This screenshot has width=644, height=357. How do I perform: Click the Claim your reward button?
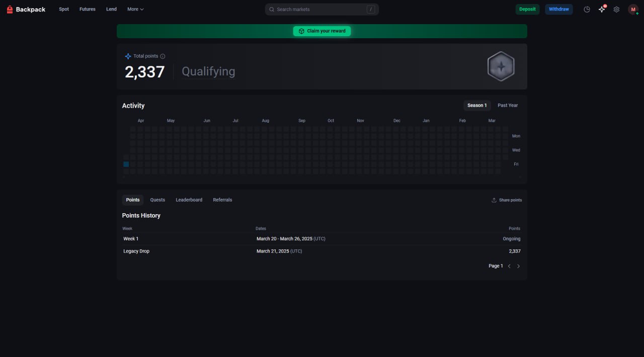[322, 31]
